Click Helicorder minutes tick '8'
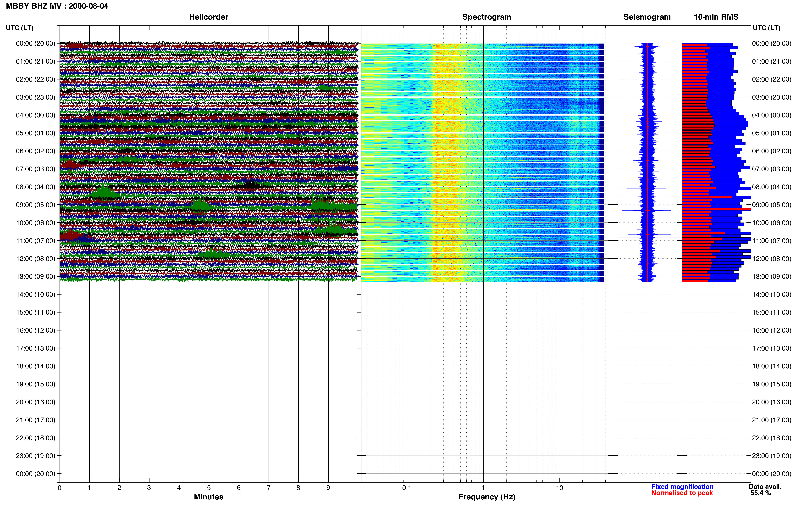The image size is (812, 508). (298, 488)
